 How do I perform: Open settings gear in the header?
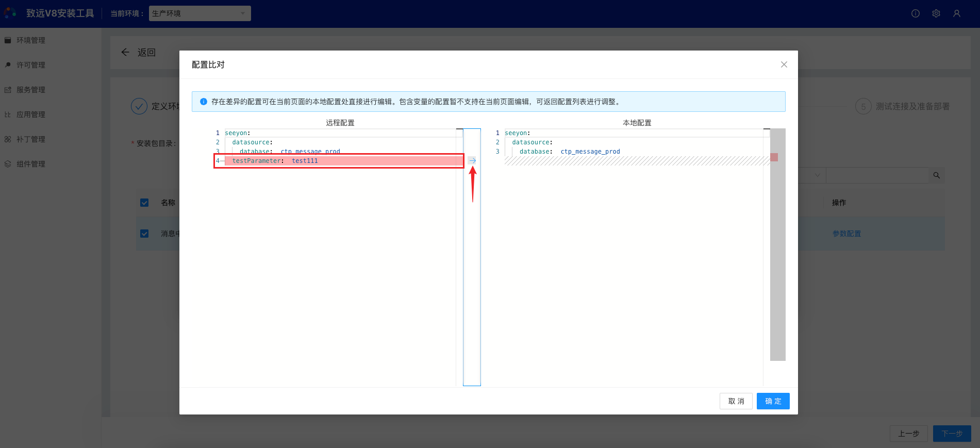click(936, 13)
